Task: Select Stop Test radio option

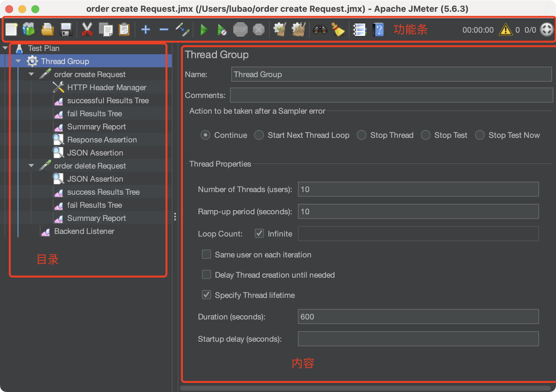Action: 426,135
